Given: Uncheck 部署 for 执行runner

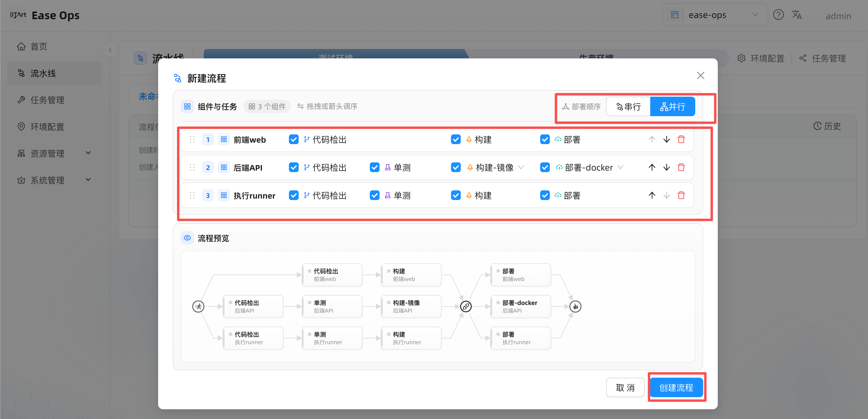Looking at the screenshot, I should coord(544,195).
